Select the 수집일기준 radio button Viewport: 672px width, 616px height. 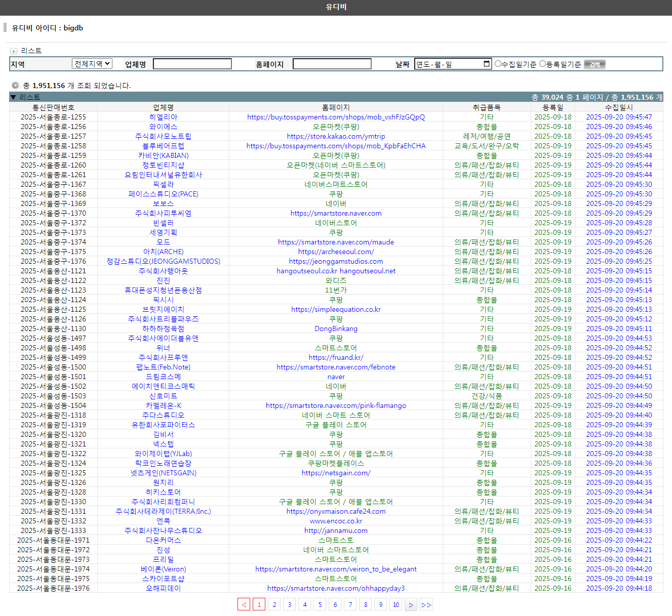498,64
